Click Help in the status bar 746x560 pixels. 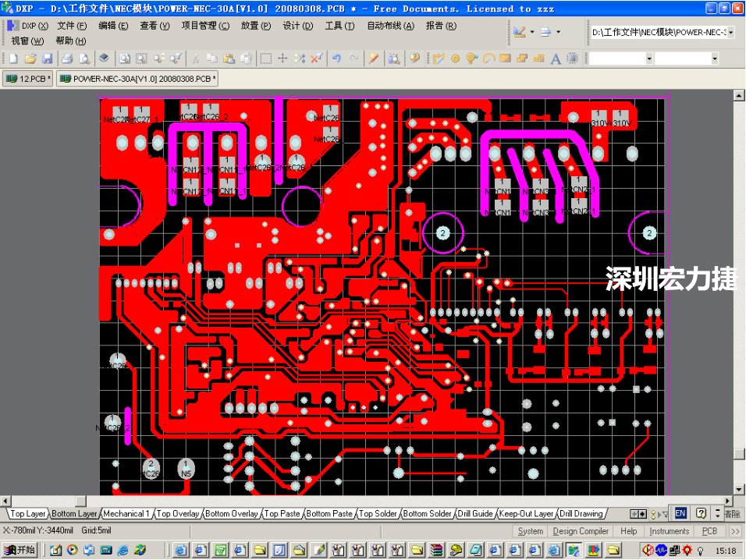(628, 530)
